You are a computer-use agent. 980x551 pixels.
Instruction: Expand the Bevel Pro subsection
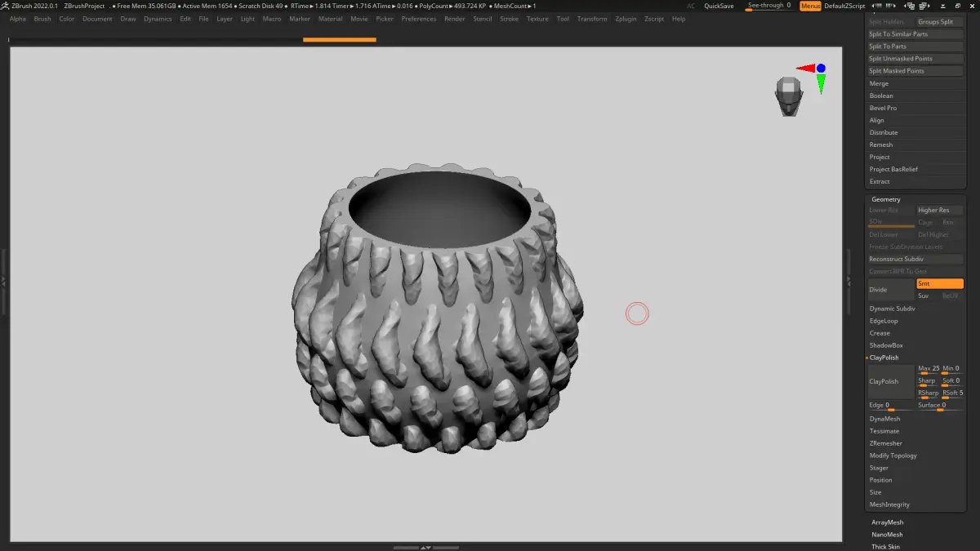(883, 108)
